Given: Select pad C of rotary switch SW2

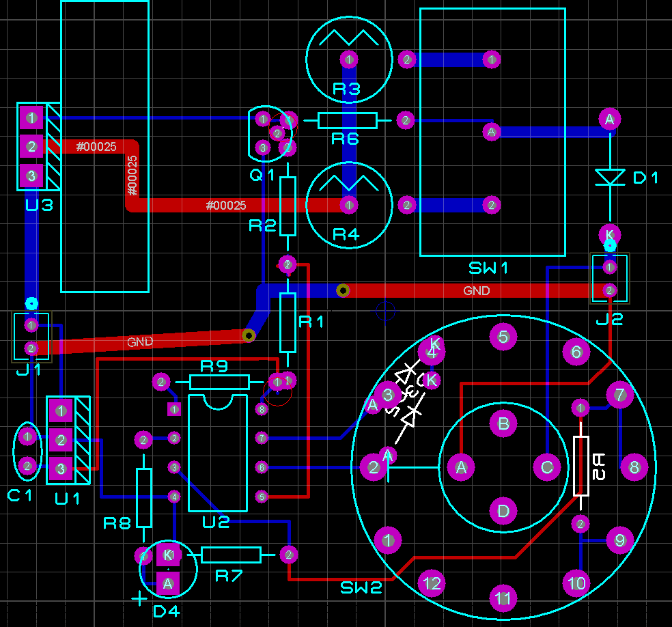Looking at the screenshot, I should pos(547,467).
